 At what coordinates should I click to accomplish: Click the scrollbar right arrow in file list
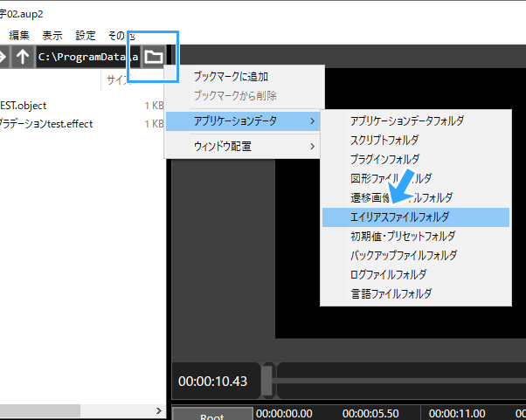point(159,410)
